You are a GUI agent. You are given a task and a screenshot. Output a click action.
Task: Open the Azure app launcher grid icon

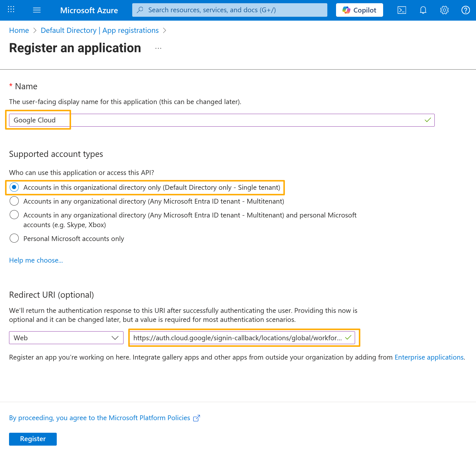[11, 10]
